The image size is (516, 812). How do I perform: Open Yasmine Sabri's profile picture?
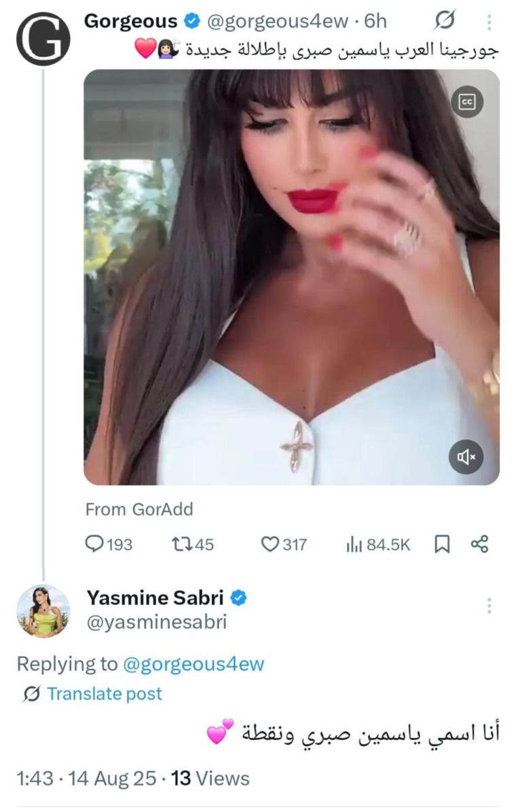pos(43,611)
